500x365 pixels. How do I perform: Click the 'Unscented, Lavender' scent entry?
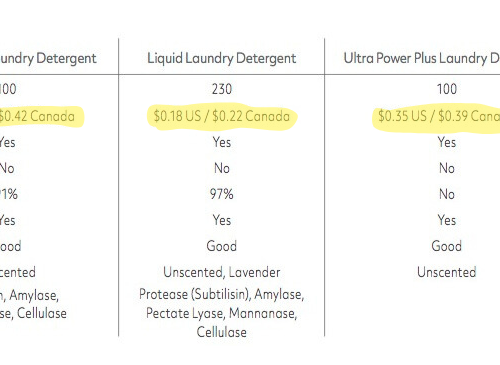click(222, 273)
